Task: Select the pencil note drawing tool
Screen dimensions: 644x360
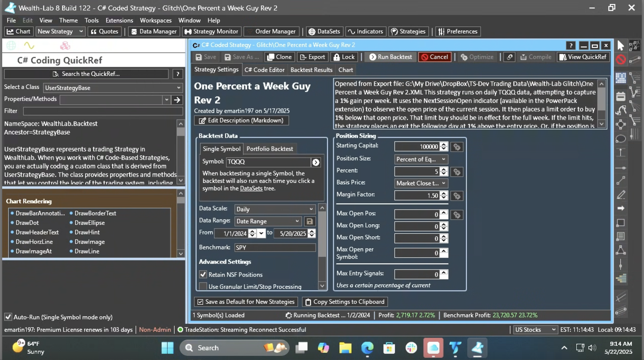Action: pos(620,195)
